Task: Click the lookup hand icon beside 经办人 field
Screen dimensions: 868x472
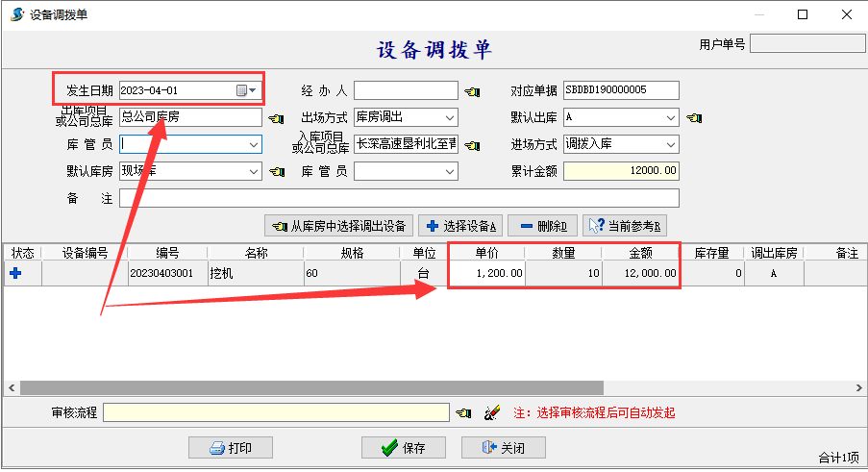Action: click(x=471, y=91)
